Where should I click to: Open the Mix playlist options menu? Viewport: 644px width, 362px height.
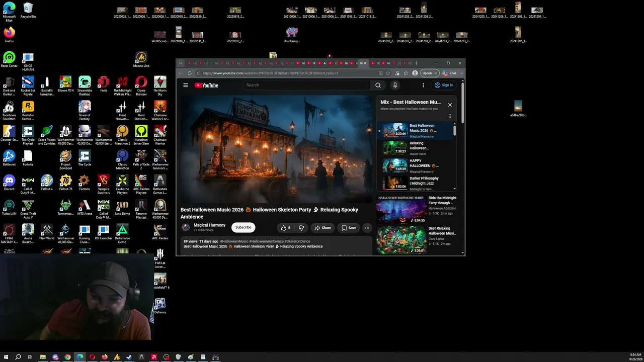[x=450, y=116]
